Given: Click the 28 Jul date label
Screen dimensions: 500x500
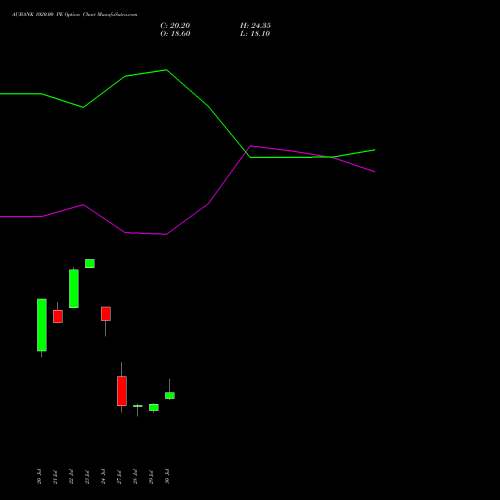Looking at the screenshot, I should point(135,476).
